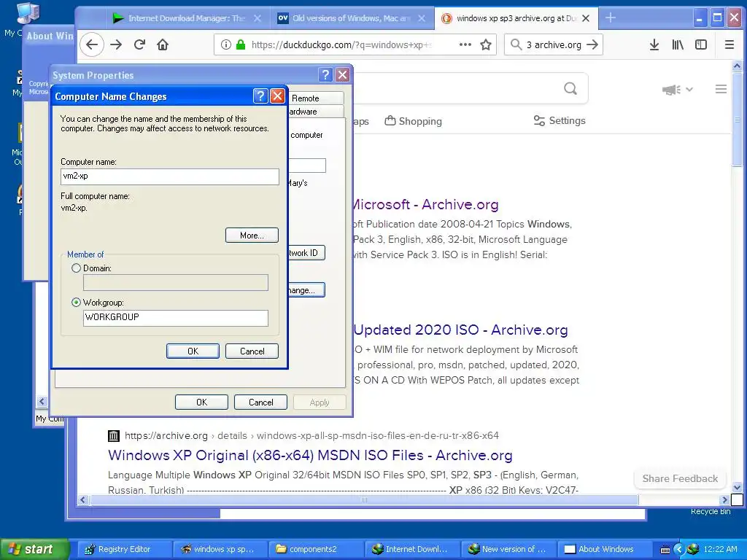Click the keyboard icon in system tray
The width and height of the screenshot is (747, 560).
pyautogui.click(x=665, y=550)
